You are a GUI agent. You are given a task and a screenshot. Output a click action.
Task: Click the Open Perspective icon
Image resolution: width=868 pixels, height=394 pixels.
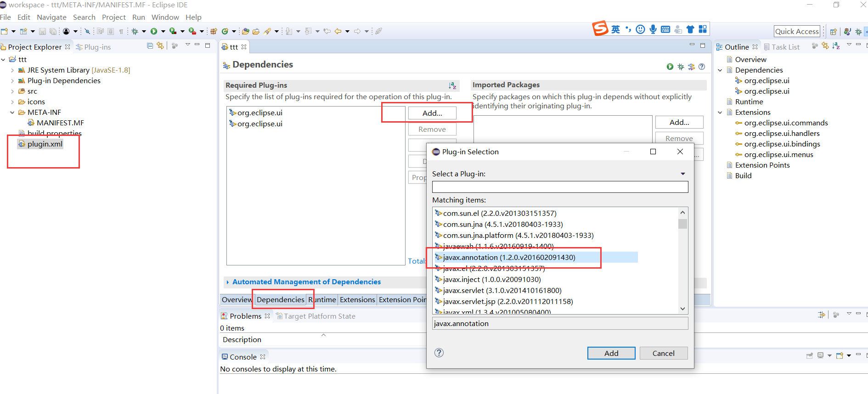click(833, 32)
